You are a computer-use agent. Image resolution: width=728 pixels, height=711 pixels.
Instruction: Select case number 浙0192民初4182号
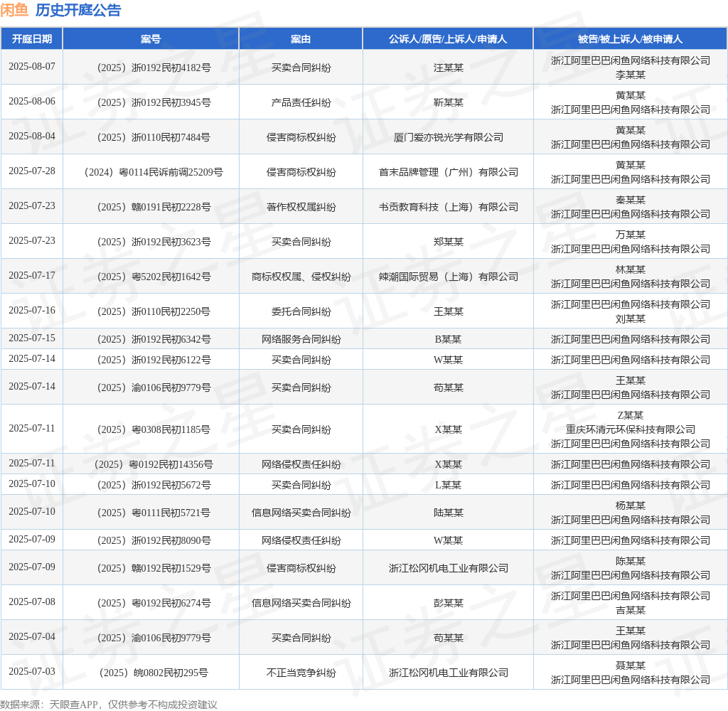(x=154, y=68)
